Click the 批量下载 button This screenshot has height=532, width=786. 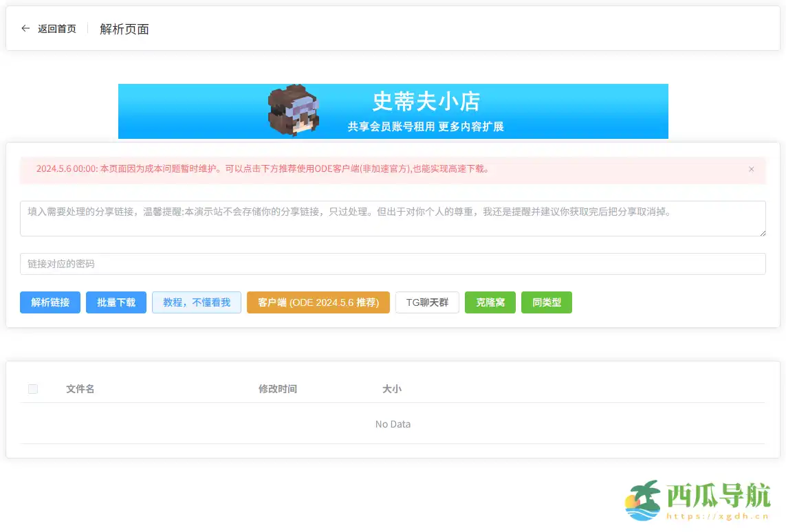click(x=116, y=302)
